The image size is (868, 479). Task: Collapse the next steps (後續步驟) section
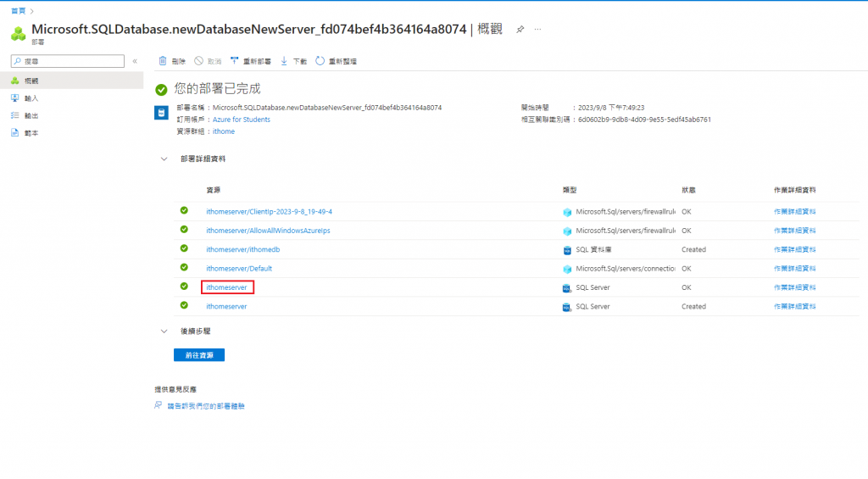tap(164, 331)
